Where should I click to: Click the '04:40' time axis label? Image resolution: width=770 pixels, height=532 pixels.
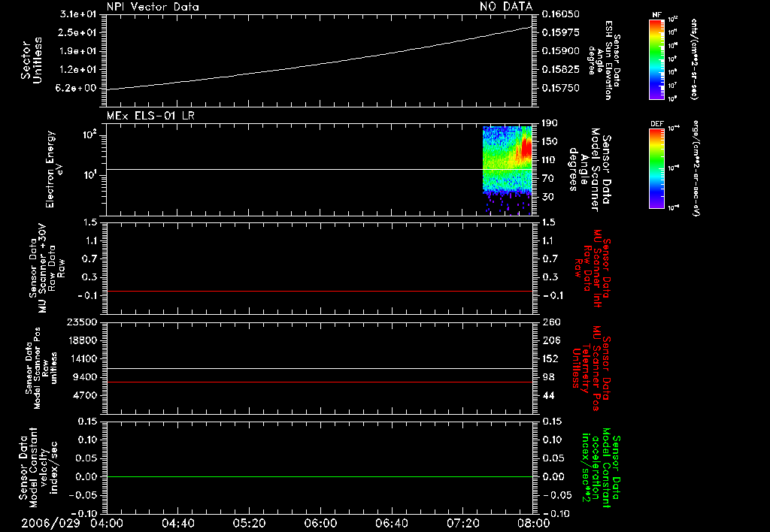click(x=177, y=523)
